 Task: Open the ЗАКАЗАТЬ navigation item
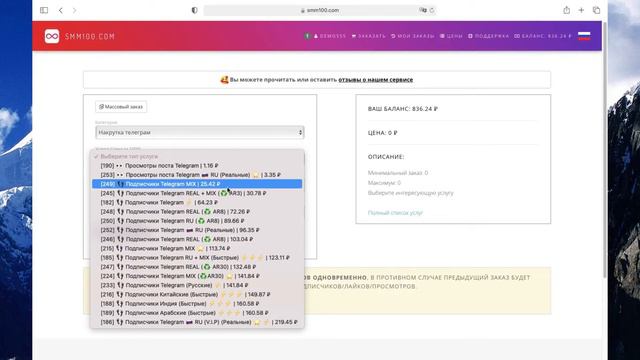point(369,36)
